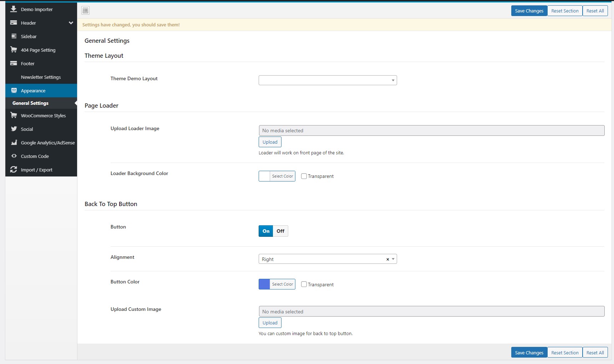Clear the Alignment selection with x

point(388,259)
